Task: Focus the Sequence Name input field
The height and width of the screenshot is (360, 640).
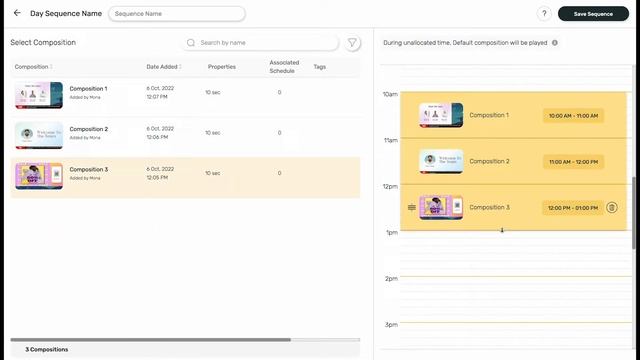Action: click(177, 13)
